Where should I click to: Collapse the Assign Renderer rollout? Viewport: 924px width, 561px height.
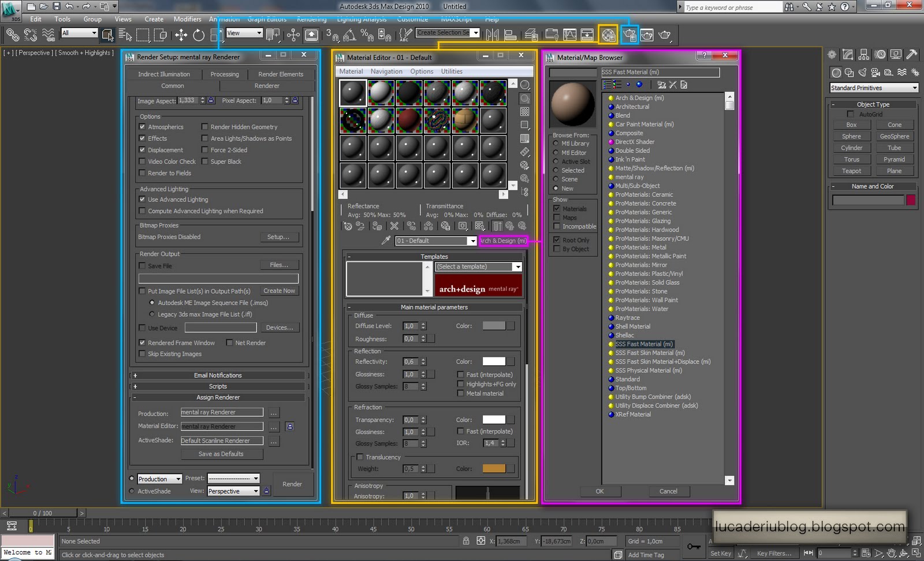pos(218,397)
